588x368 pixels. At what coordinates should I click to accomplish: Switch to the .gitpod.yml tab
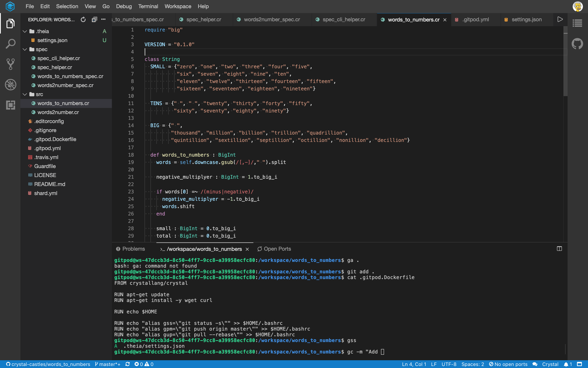click(476, 19)
